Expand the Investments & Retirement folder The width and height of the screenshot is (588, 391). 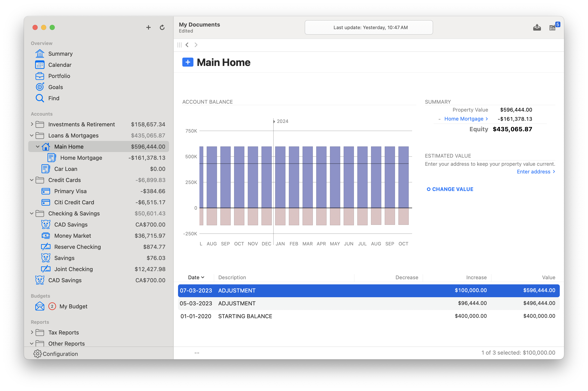coord(32,124)
